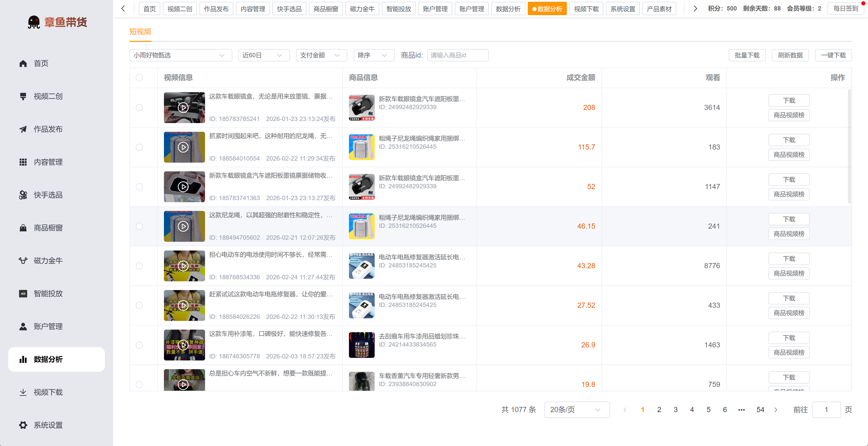Switch to 作品发布 top tab
Image resolution: width=868 pixels, height=446 pixels.
pos(216,9)
